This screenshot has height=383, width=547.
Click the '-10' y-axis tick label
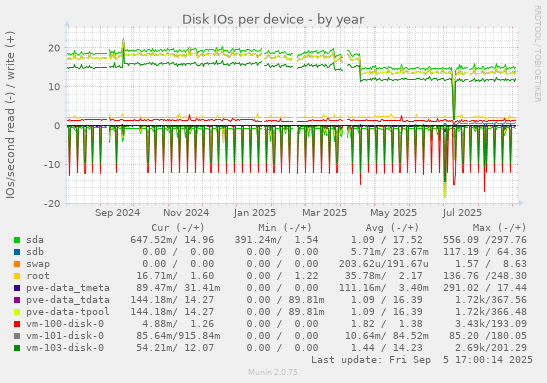pyautogui.click(x=52, y=164)
